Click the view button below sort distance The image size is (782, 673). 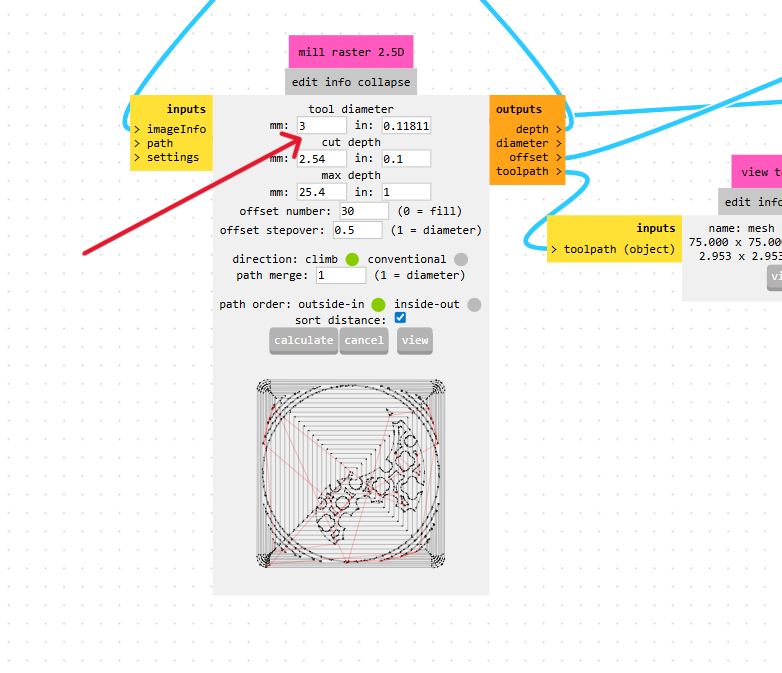click(415, 341)
